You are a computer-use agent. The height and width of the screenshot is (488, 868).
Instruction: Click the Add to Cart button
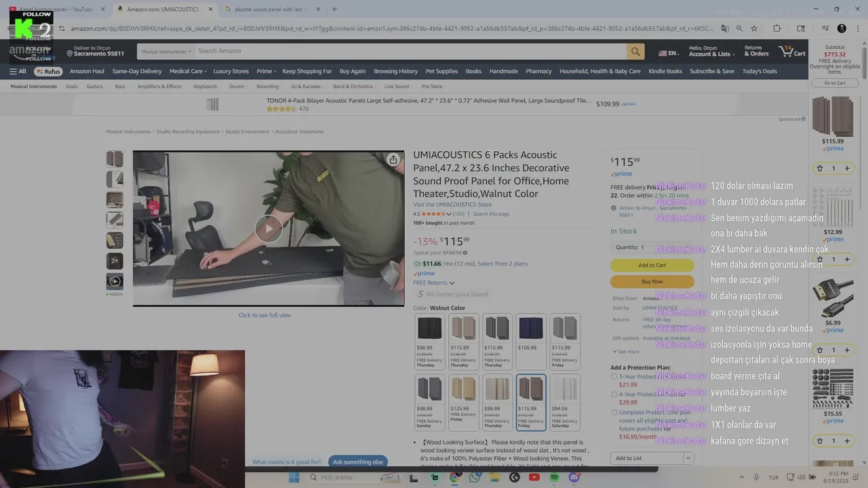click(652, 265)
